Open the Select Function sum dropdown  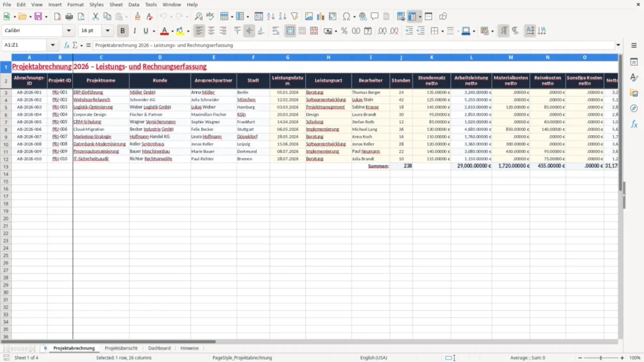(81, 45)
